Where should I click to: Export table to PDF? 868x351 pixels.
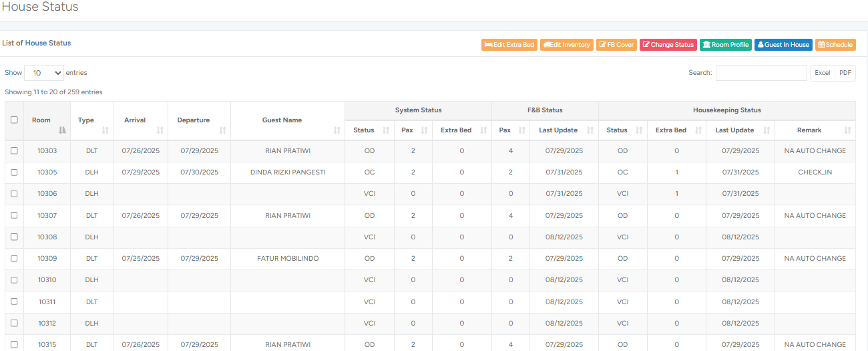pyautogui.click(x=845, y=73)
